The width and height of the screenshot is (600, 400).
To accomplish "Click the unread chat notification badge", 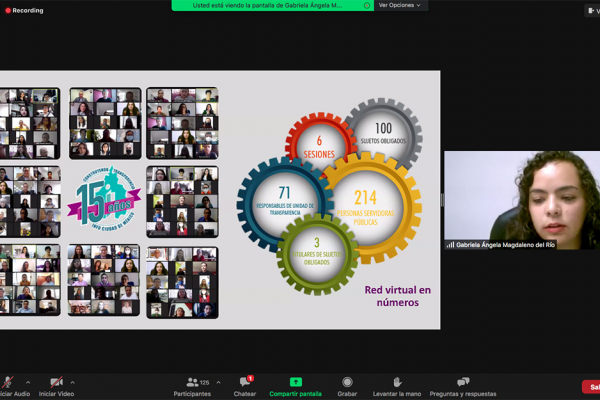I will click(x=250, y=379).
